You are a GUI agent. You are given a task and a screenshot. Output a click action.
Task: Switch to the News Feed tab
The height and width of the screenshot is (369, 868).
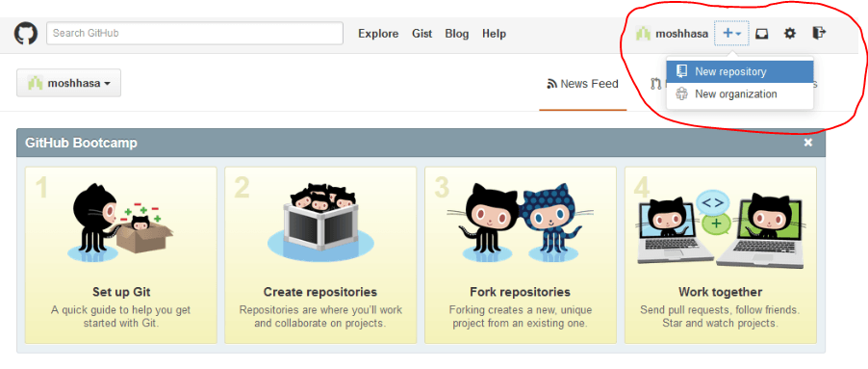pyautogui.click(x=583, y=84)
